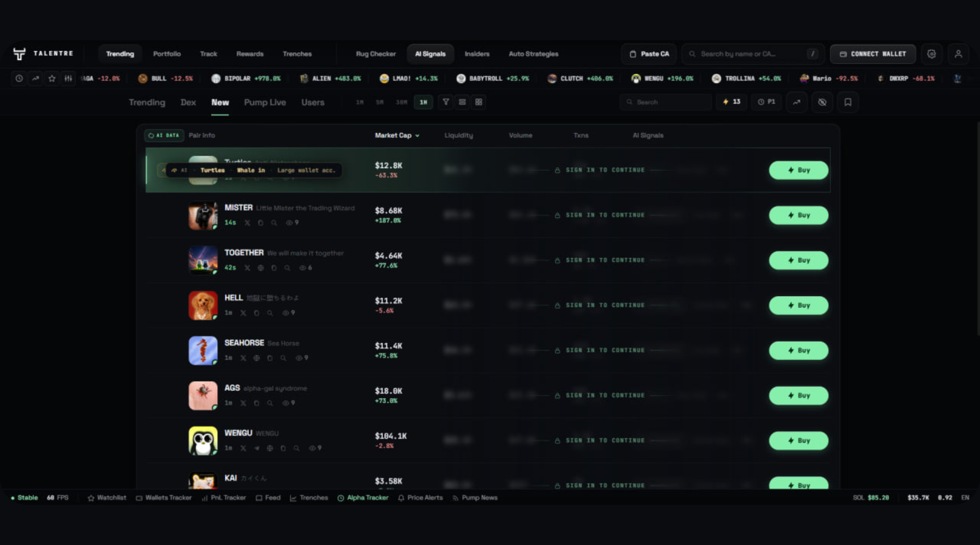Open the Trending nav tab

point(120,54)
